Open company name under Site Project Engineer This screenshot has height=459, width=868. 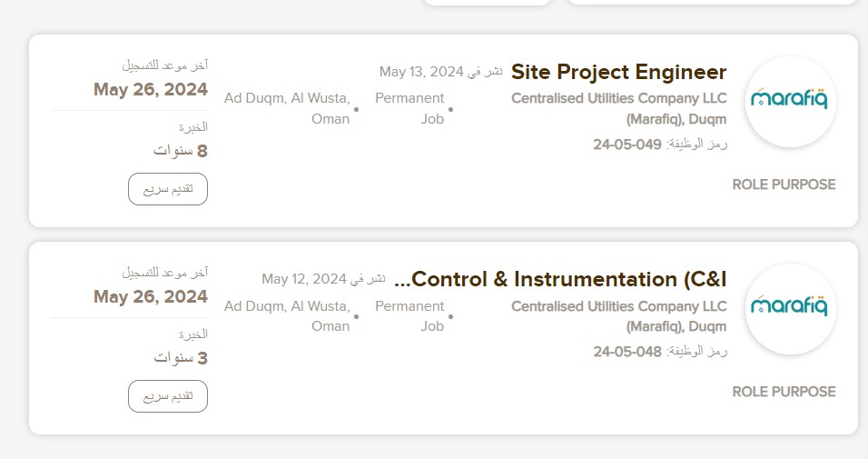(x=618, y=109)
